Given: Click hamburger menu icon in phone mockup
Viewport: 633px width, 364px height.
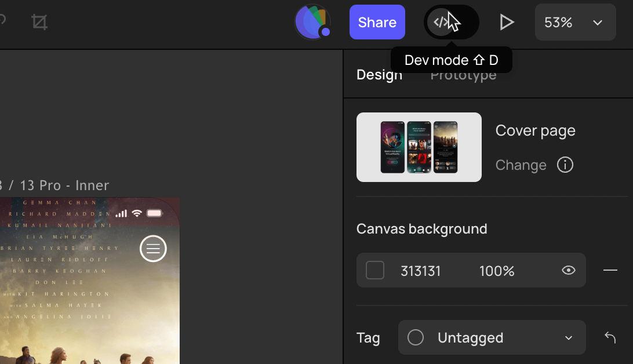Looking at the screenshot, I should coord(153,249).
